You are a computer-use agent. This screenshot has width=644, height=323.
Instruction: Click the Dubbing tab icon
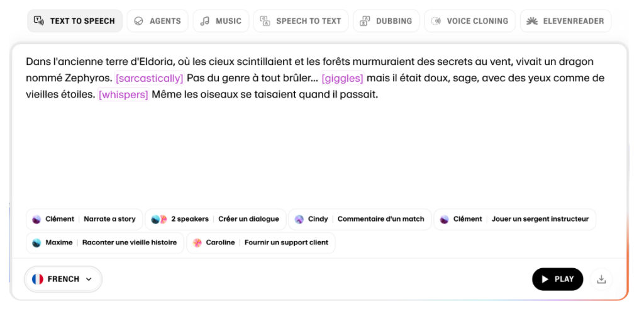pos(365,21)
